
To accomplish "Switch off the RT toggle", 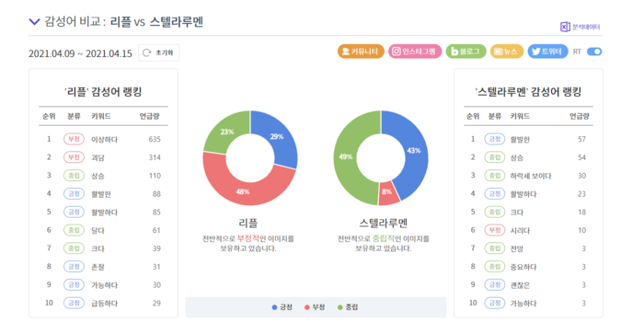I will tap(594, 52).
